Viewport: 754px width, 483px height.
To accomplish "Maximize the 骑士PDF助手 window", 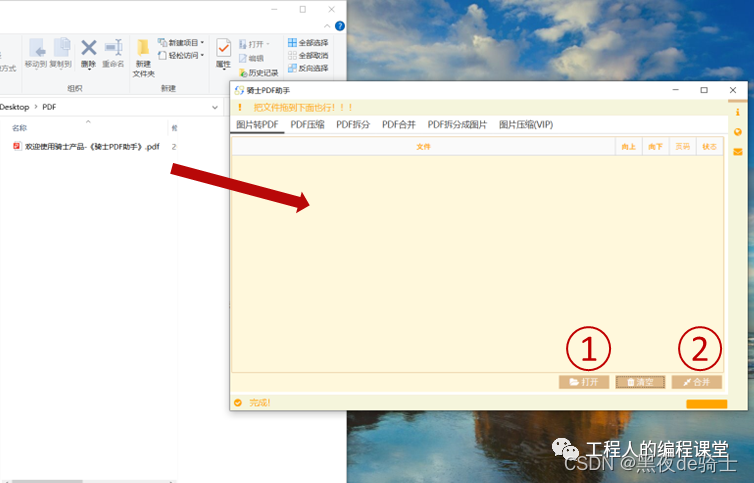I will (704, 90).
